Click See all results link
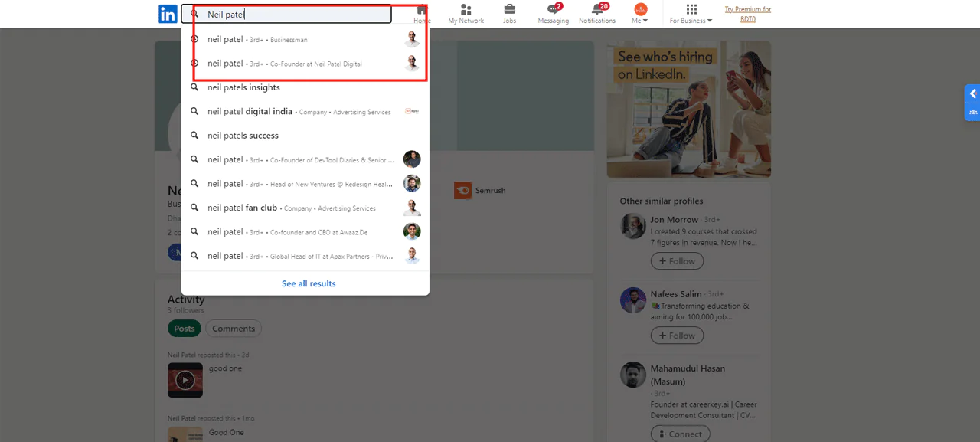This screenshot has height=442, width=980. (x=309, y=283)
